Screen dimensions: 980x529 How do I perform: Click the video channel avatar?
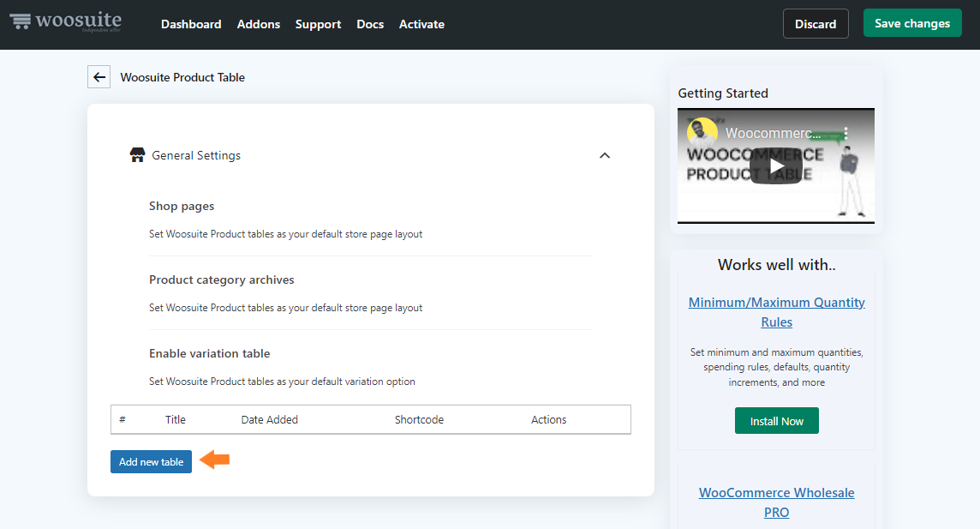(x=702, y=133)
